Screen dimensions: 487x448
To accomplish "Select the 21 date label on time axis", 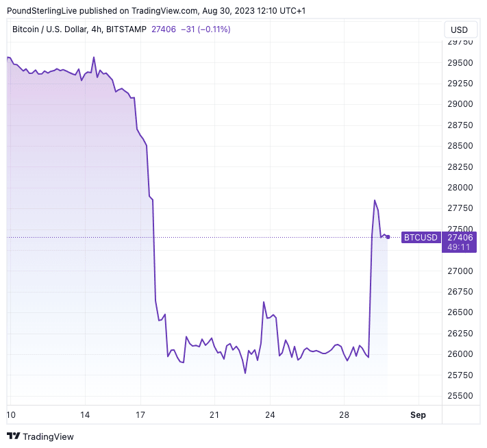I will [214, 415].
